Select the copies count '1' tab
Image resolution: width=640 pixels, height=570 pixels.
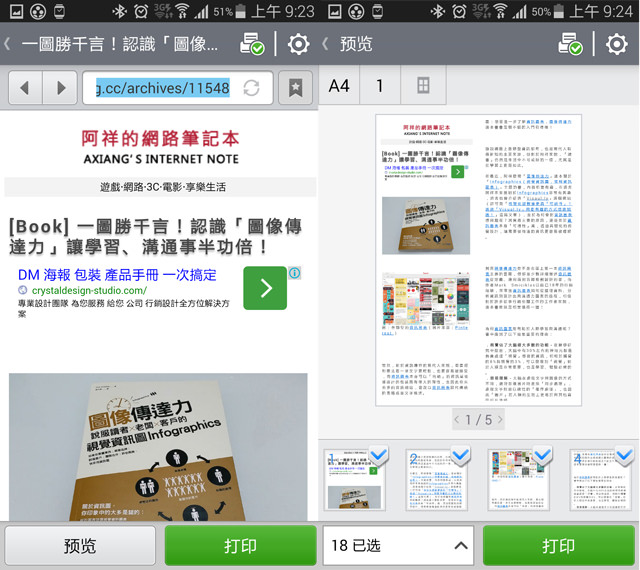pyautogui.click(x=380, y=85)
